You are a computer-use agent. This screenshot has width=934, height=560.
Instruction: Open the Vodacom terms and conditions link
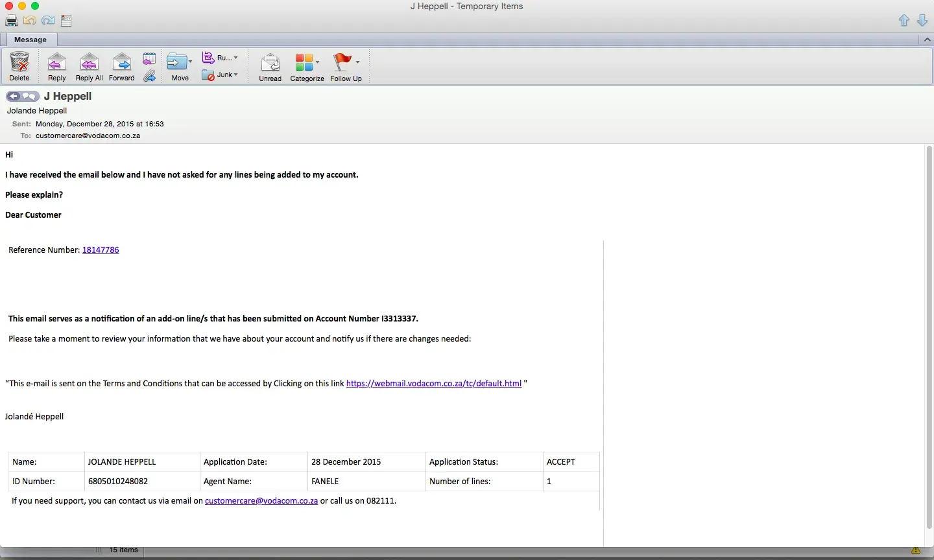click(x=433, y=384)
